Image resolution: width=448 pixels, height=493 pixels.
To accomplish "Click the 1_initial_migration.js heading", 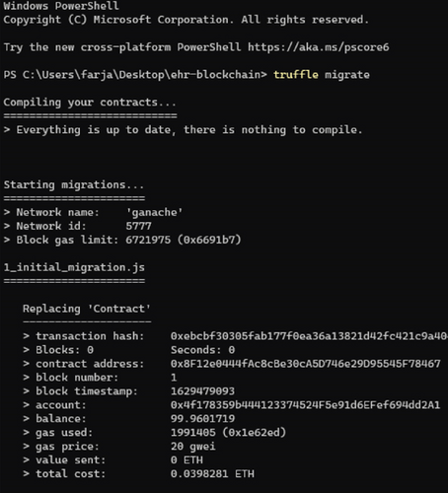I will [74, 267].
